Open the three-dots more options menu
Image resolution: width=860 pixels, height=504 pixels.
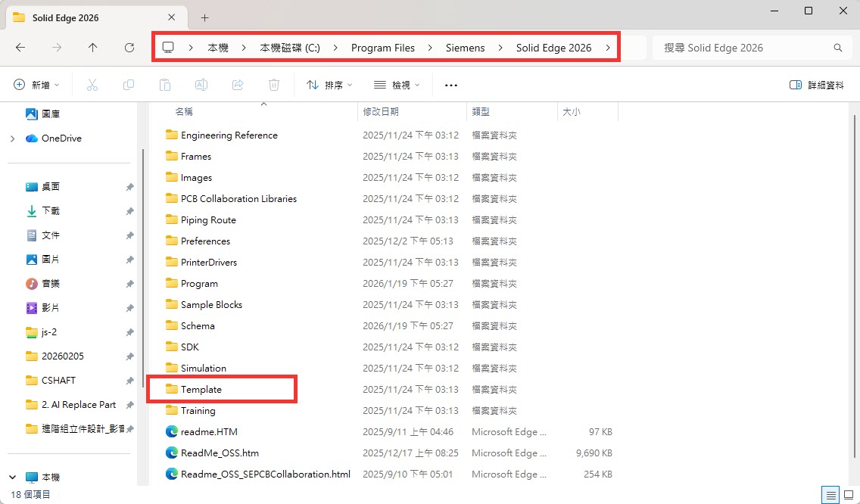451,85
